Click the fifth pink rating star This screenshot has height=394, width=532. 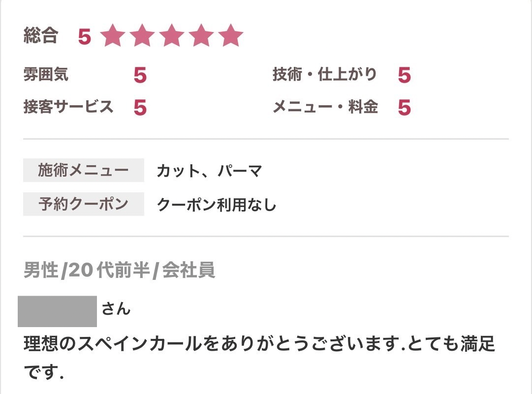pos(231,35)
